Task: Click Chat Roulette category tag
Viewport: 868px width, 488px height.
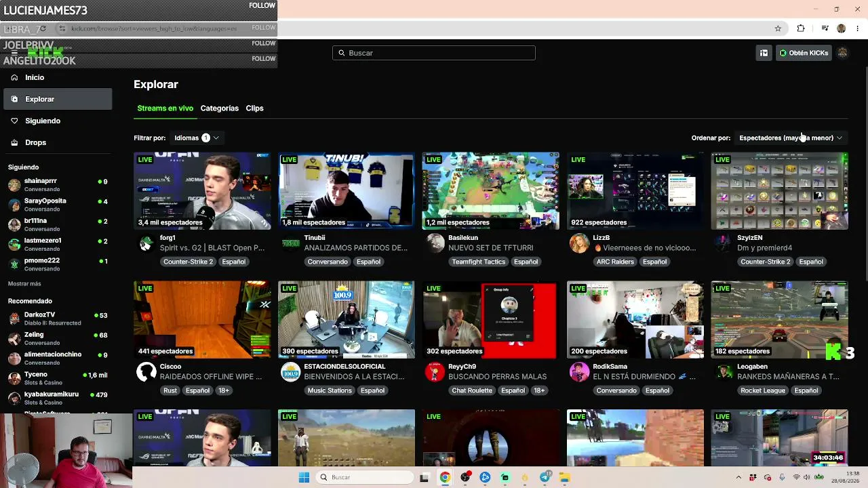Action: tap(472, 390)
